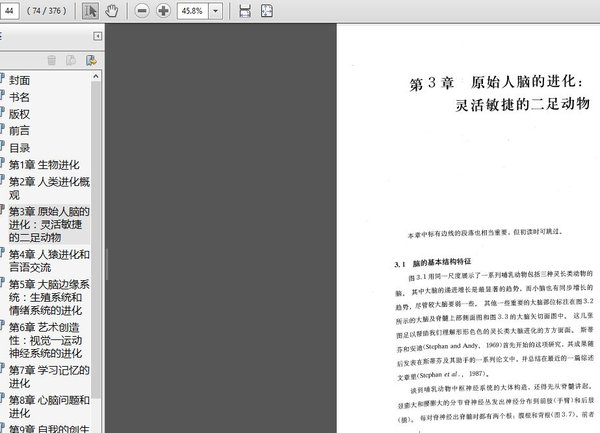Click the fit-width scrolling mode icon
Screen dimensions: 600x433
tap(245, 11)
